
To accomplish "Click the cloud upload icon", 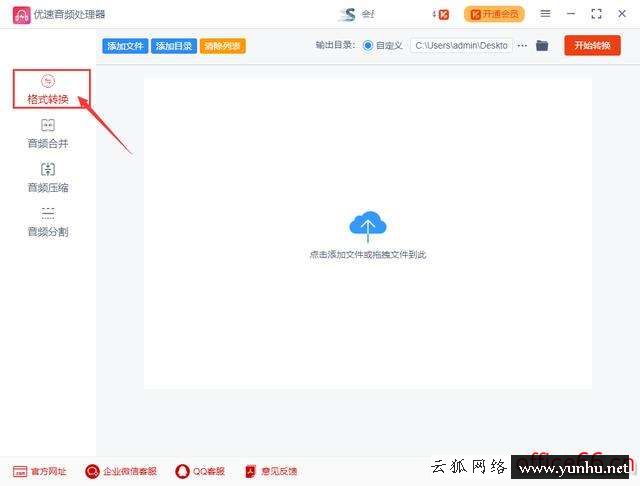I will point(368,226).
